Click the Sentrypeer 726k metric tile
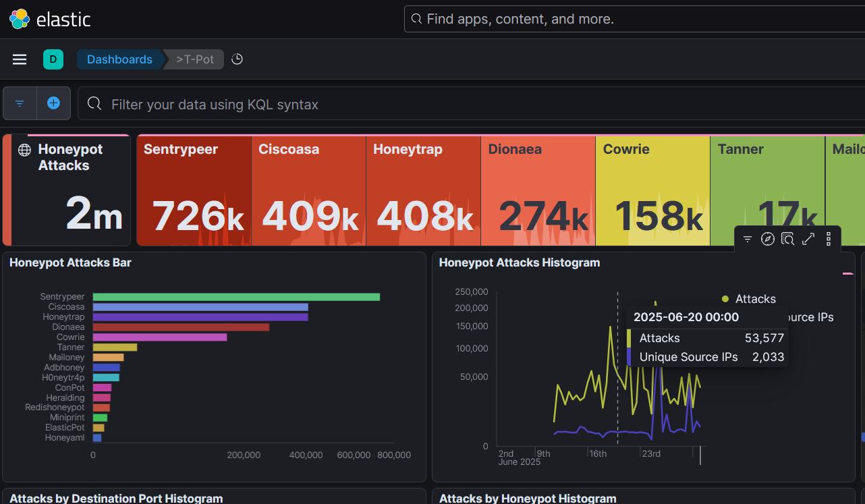The width and height of the screenshot is (865, 504). tap(194, 190)
